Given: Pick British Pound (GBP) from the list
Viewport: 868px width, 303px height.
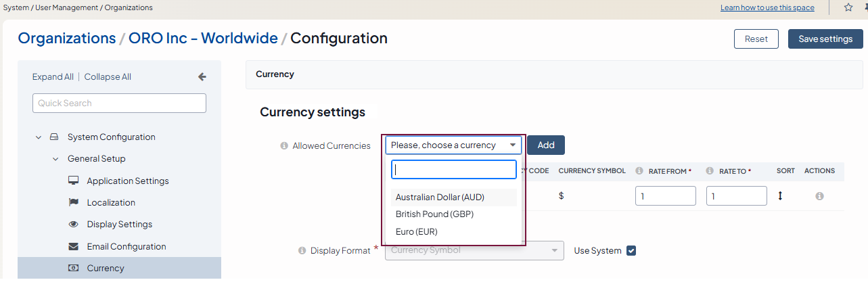Looking at the screenshot, I should 434,214.
